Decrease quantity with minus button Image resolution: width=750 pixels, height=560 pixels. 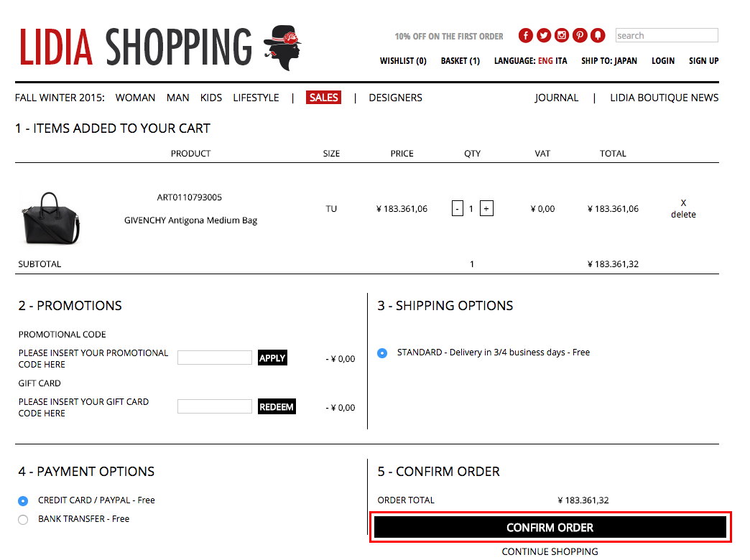click(x=458, y=208)
